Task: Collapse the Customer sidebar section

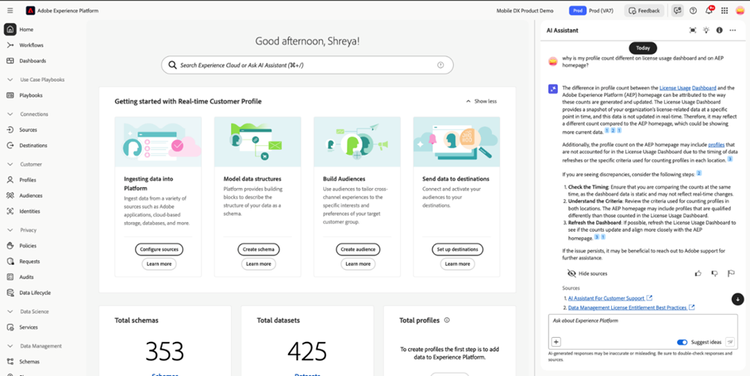Action: [x=10, y=164]
